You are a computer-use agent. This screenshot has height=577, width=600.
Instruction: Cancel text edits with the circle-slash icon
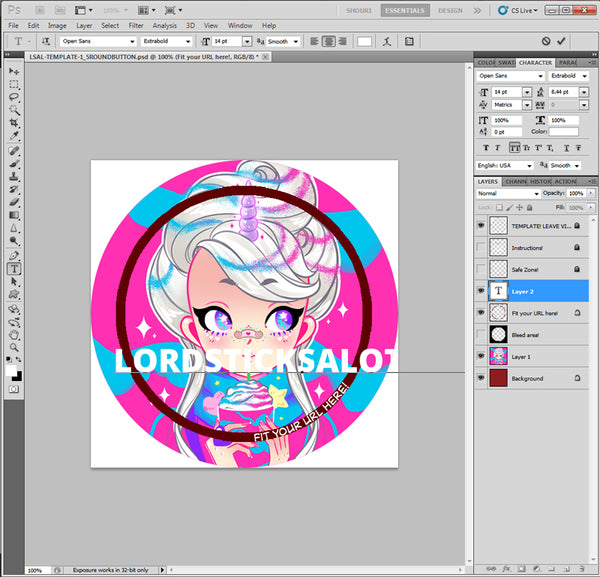click(545, 42)
